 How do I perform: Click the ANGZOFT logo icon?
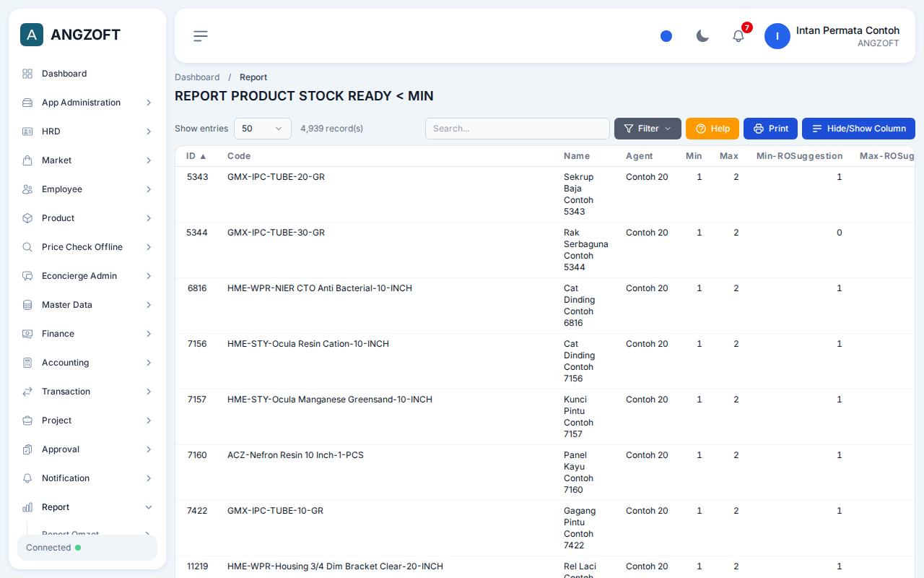(x=32, y=35)
